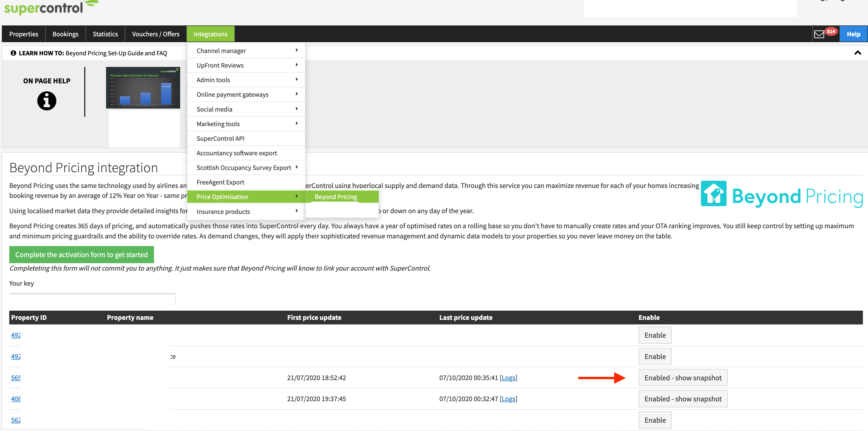This screenshot has height=431, width=868.
Task: Click the Enable column header
Action: pyautogui.click(x=649, y=317)
